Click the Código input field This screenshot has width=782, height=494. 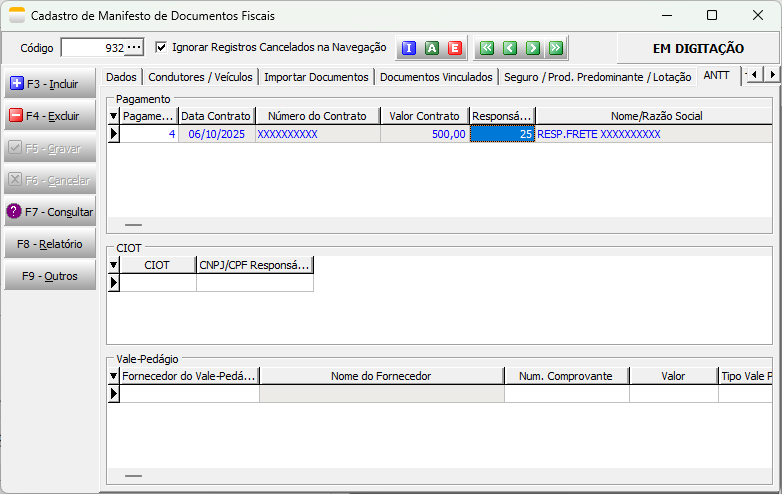click(x=92, y=48)
